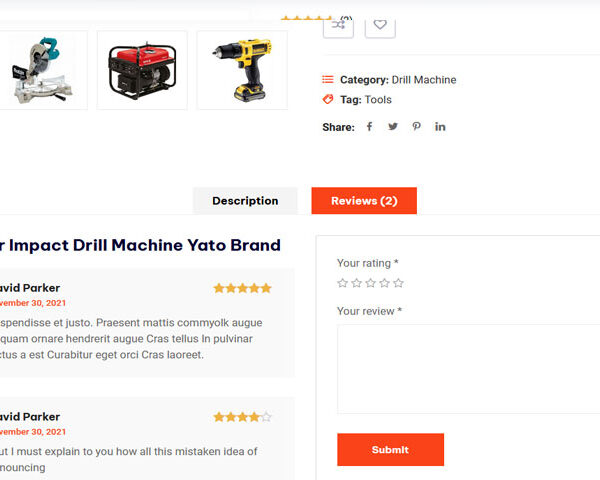Click the Tag label icon
Viewport: 600px width, 480px height.
pos(328,100)
